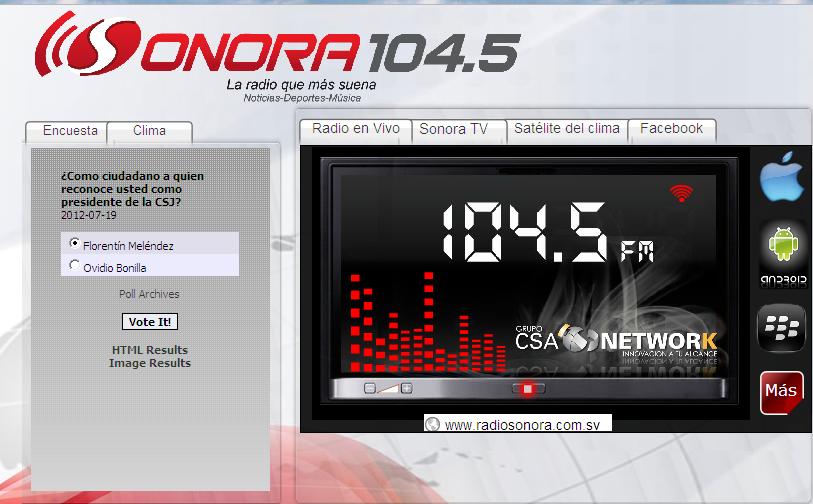
Task: Open Poll Archives
Action: point(149,294)
